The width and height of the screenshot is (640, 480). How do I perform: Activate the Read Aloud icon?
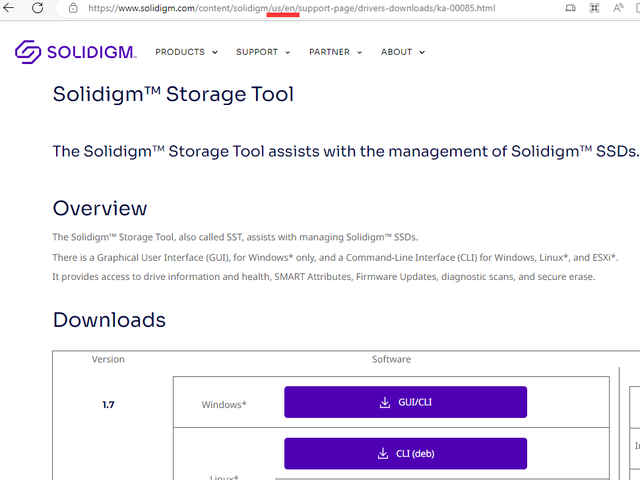pos(619,8)
